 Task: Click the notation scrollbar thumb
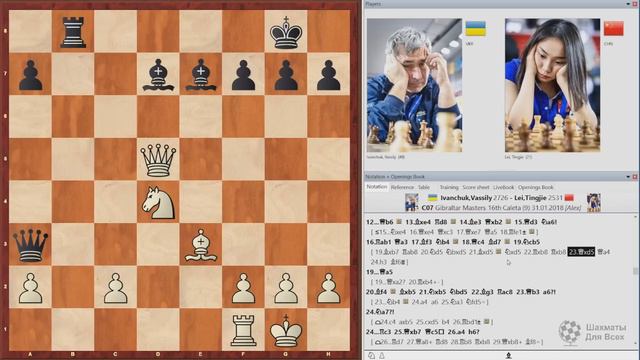click(x=635, y=271)
